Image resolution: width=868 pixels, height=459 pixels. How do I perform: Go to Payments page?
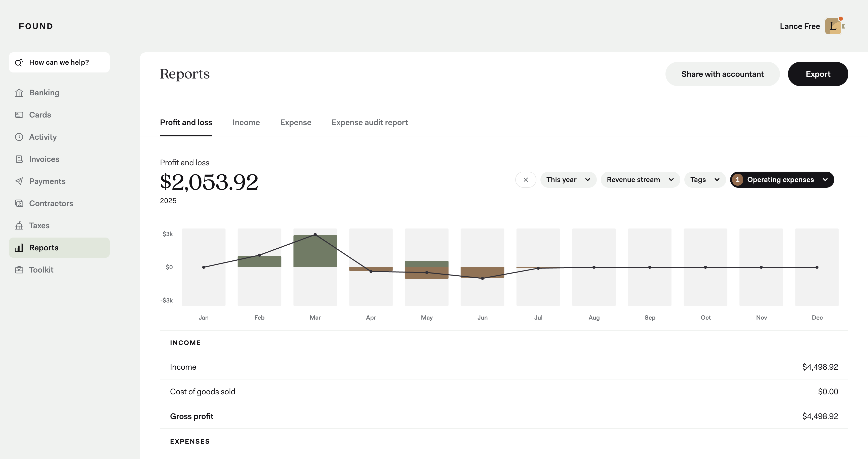tap(59, 181)
